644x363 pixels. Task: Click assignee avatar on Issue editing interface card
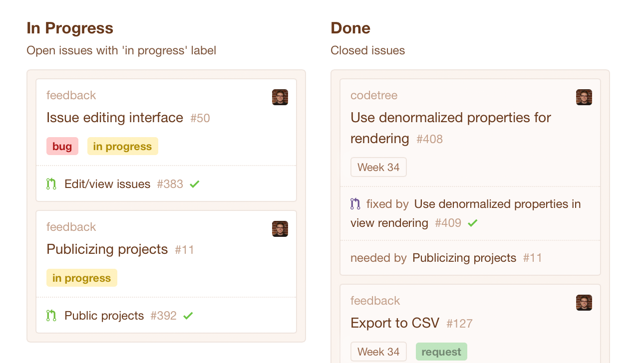coord(280,97)
